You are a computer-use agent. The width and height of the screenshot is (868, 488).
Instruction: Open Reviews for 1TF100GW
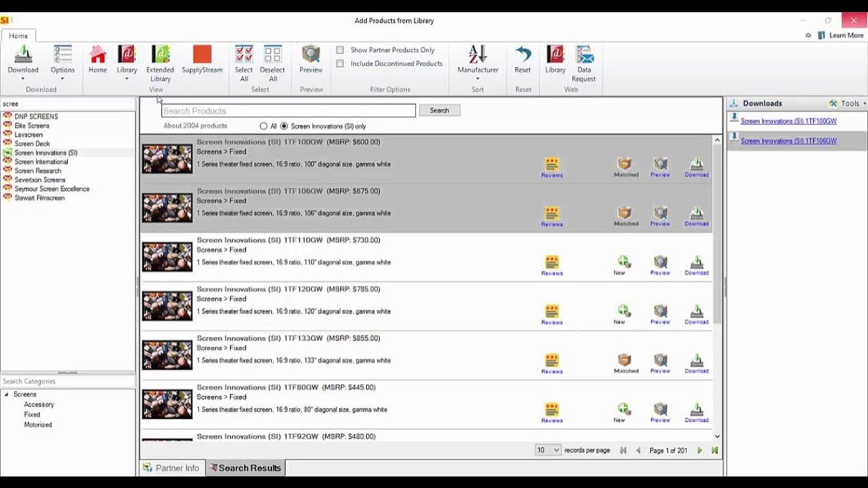point(552,167)
